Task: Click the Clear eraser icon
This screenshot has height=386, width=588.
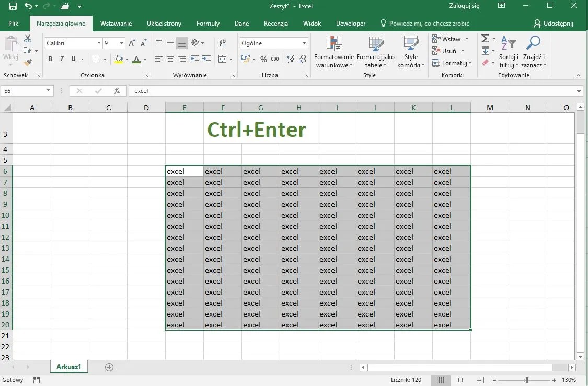Action: click(485, 63)
